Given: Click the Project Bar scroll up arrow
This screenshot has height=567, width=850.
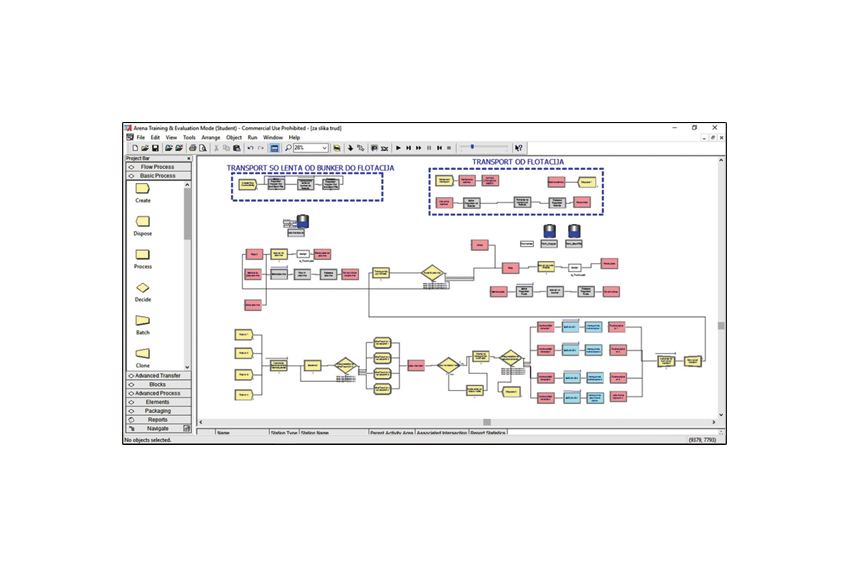Looking at the screenshot, I should pyautogui.click(x=188, y=185).
